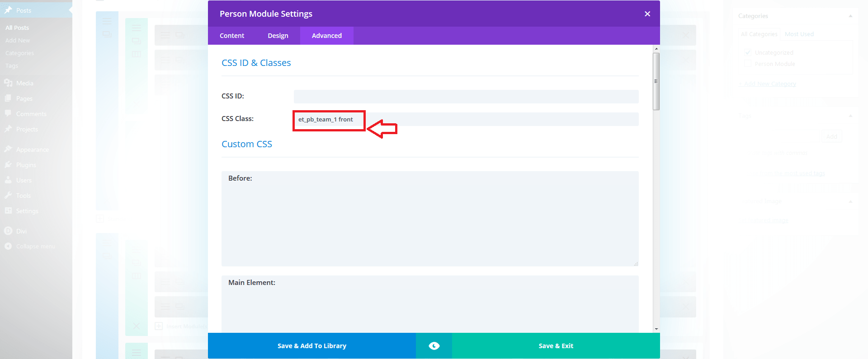Collapse the Categories panel arrow

[850, 16]
